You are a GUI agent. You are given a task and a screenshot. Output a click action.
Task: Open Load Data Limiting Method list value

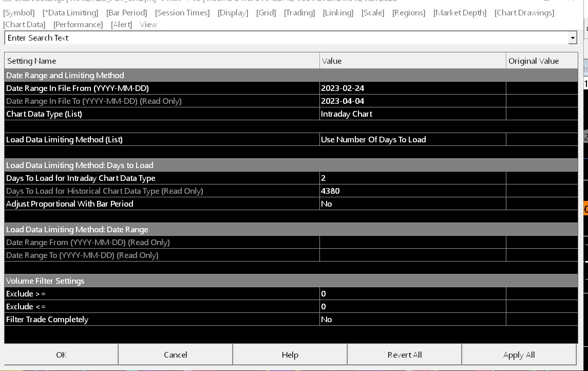pyautogui.click(x=412, y=140)
